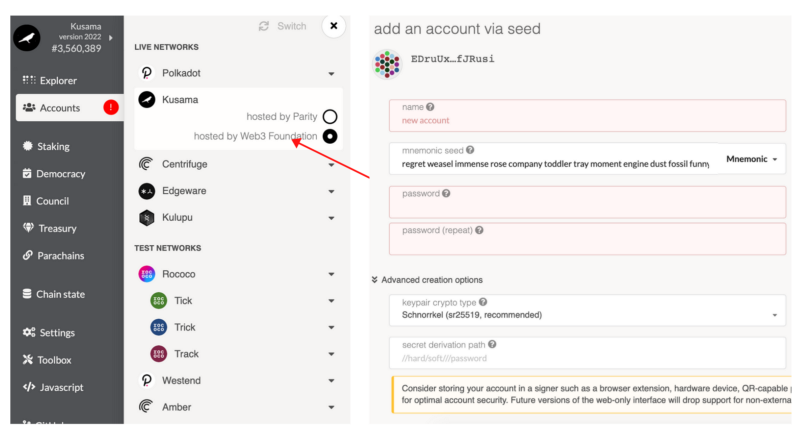The width and height of the screenshot is (800, 441).
Task: Select hosted by Web3 Foundation radio button
Action: 330,136
